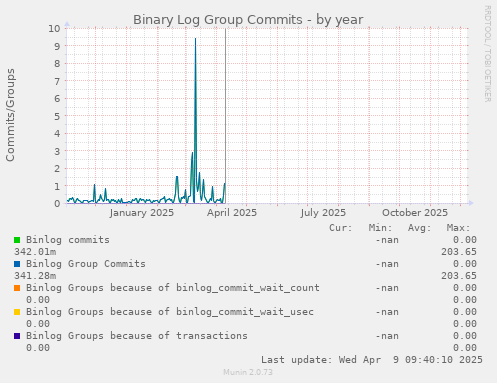The width and height of the screenshot is (497, 383).
Task: Click the value 341.28m
Action: click(35, 276)
